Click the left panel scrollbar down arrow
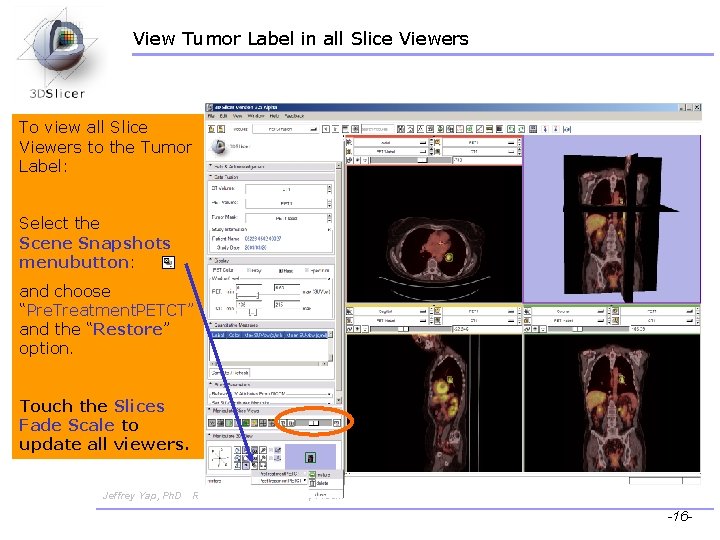The width and height of the screenshot is (720, 540). pyautogui.click(x=339, y=401)
